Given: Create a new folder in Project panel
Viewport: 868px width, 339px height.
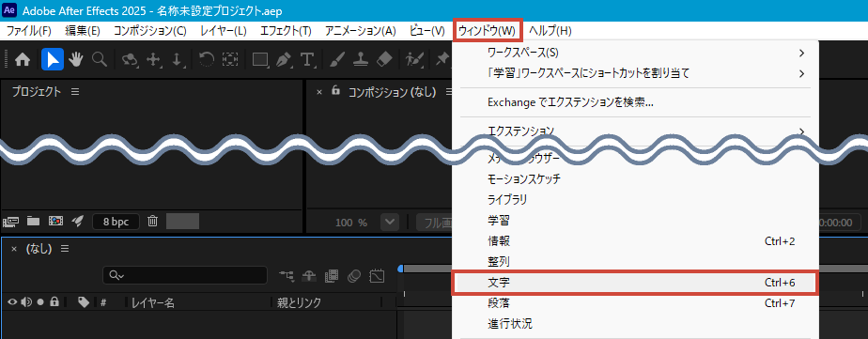Looking at the screenshot, I should point(34,222).
